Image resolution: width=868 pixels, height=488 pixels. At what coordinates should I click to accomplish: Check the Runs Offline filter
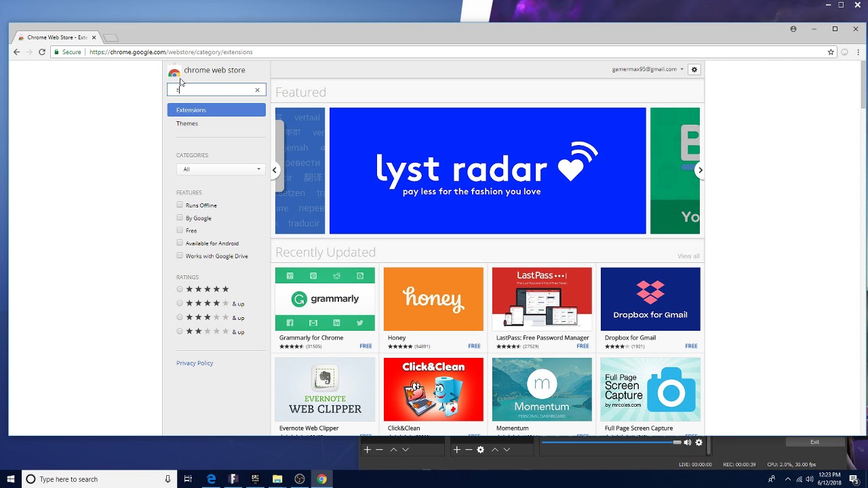(180, 205)
